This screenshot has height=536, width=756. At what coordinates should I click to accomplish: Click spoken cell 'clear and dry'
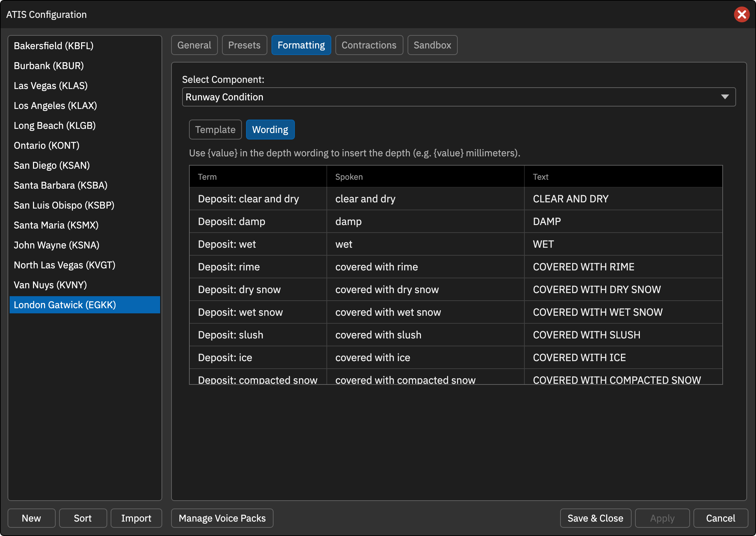pyautogui.click(x=425, y=199)
